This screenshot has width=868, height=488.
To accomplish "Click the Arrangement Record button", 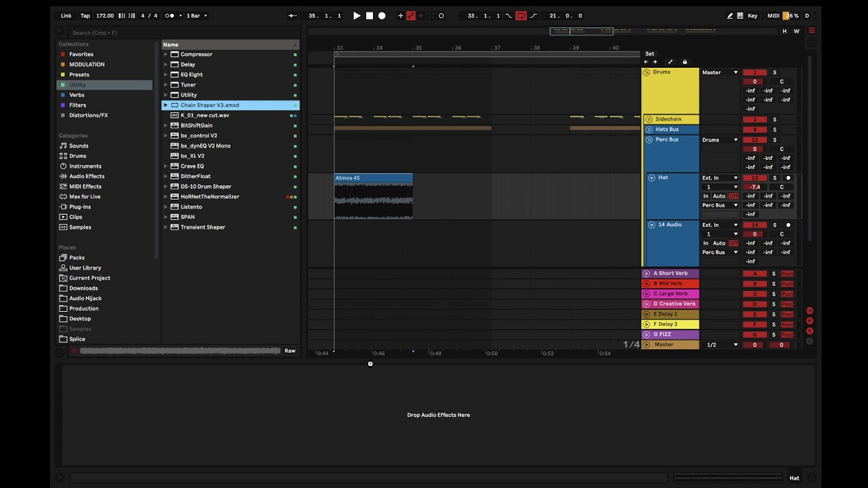I will (x=382, y=16).
